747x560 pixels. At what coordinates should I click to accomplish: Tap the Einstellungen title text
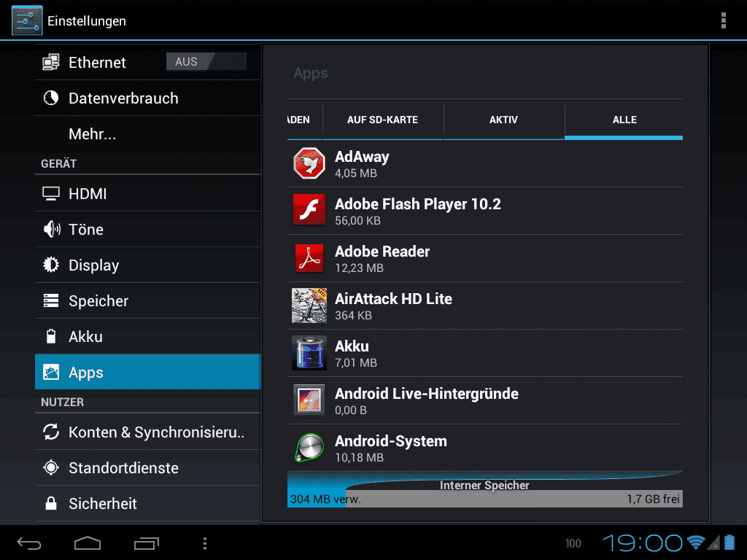(87, 21)
